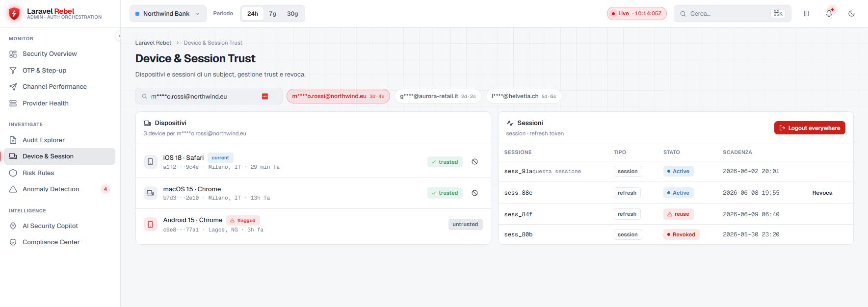Image resolution: width=868 pixels, height=307 pixels.
Task: Collapse the sidebar with the chevron
Action: [118, 36]
